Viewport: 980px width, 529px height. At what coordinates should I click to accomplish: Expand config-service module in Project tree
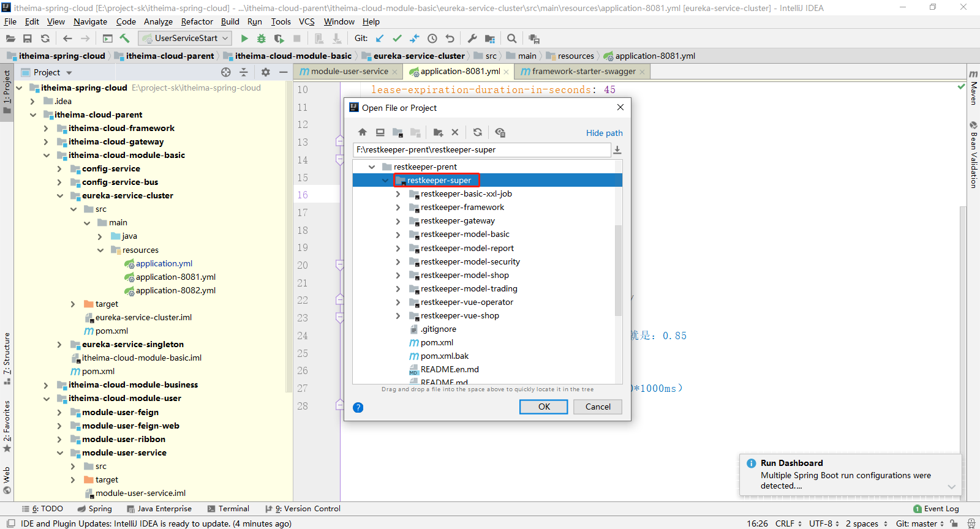click(x=59, y=169)
